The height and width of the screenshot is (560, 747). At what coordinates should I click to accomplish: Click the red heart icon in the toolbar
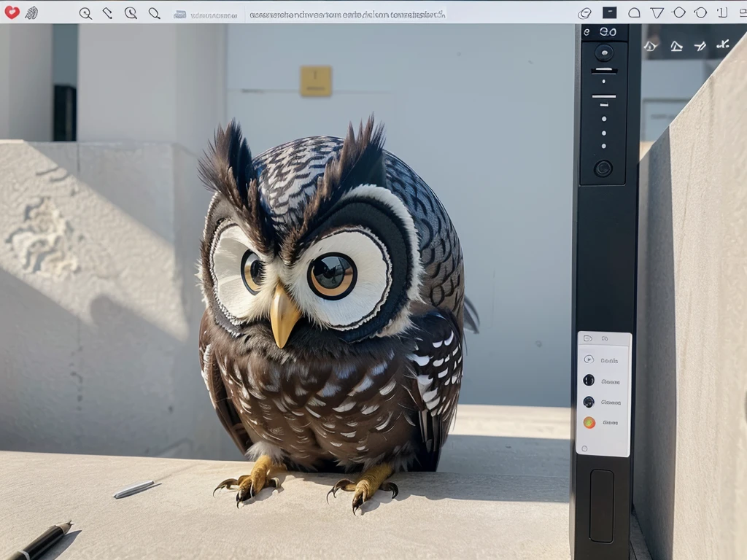click(x=11, y=12)
